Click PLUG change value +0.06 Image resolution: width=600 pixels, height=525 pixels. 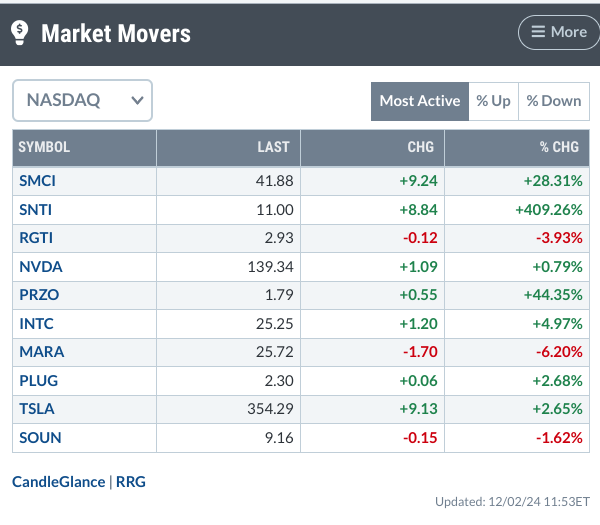click(418, 381)
